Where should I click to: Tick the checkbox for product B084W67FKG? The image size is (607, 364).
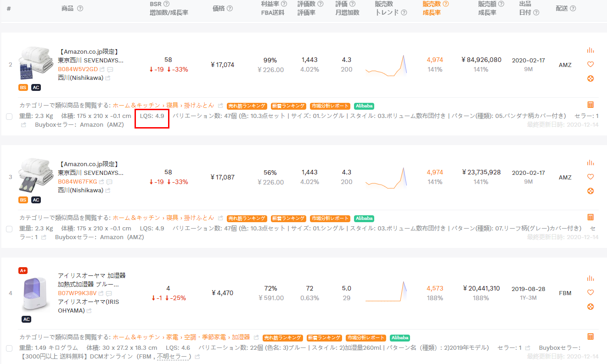pyautogui.click(x=9, y=229)
